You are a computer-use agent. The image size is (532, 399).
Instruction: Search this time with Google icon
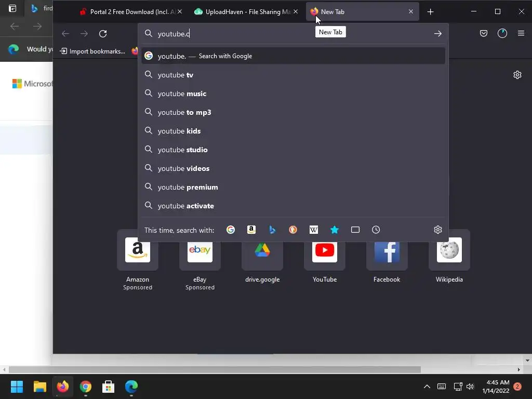point(231,230)
